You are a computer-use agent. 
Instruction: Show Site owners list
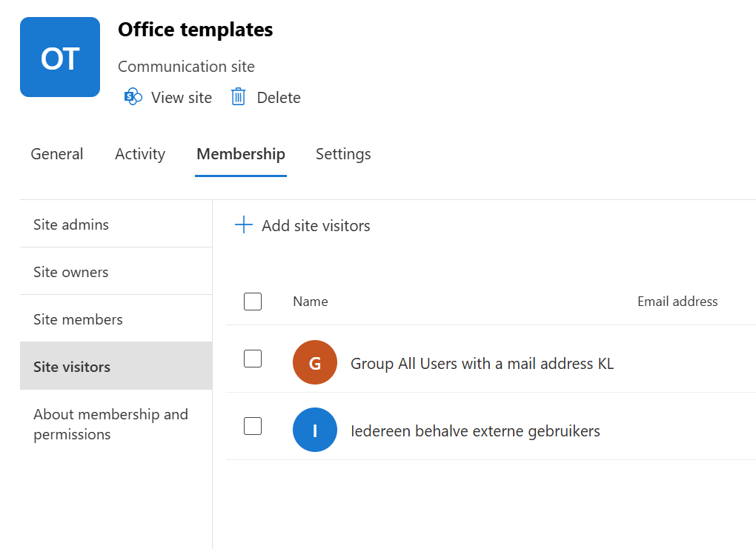(x=71, y=272)
